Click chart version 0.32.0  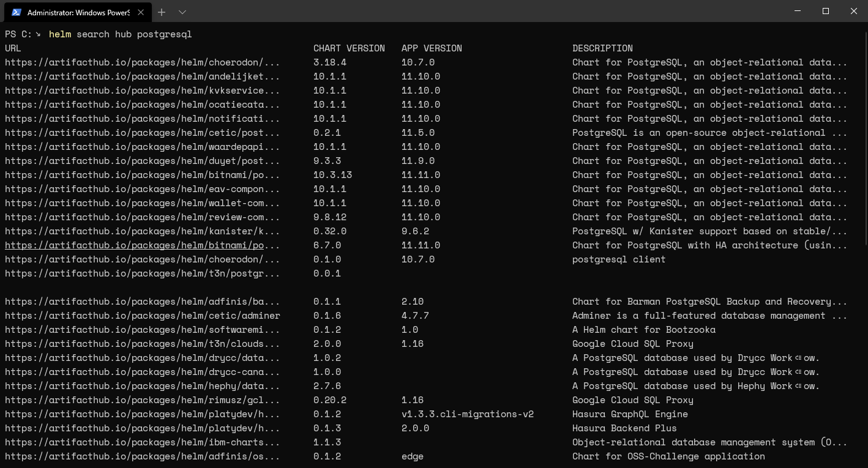point(330,231)
